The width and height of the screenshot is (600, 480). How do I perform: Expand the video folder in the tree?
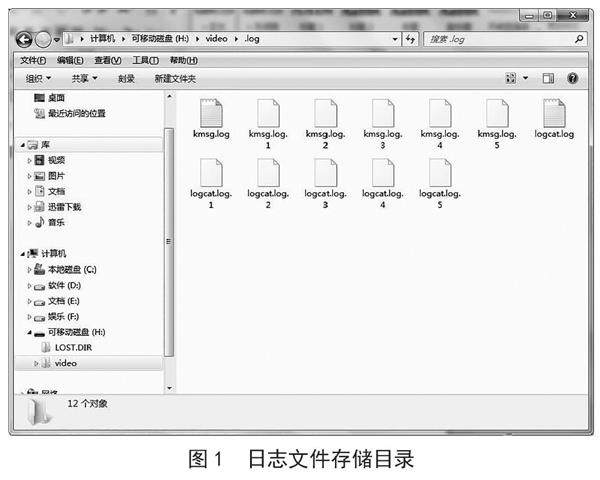(36, 363)
